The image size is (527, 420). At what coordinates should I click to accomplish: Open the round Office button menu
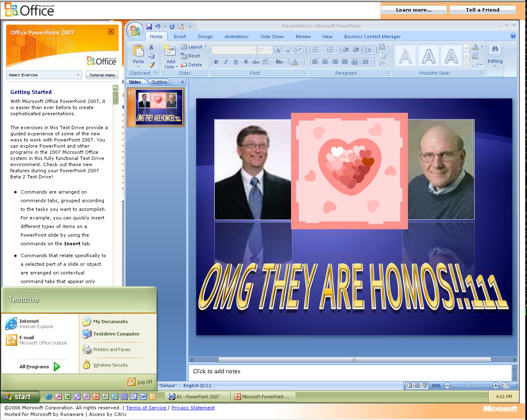135,30
